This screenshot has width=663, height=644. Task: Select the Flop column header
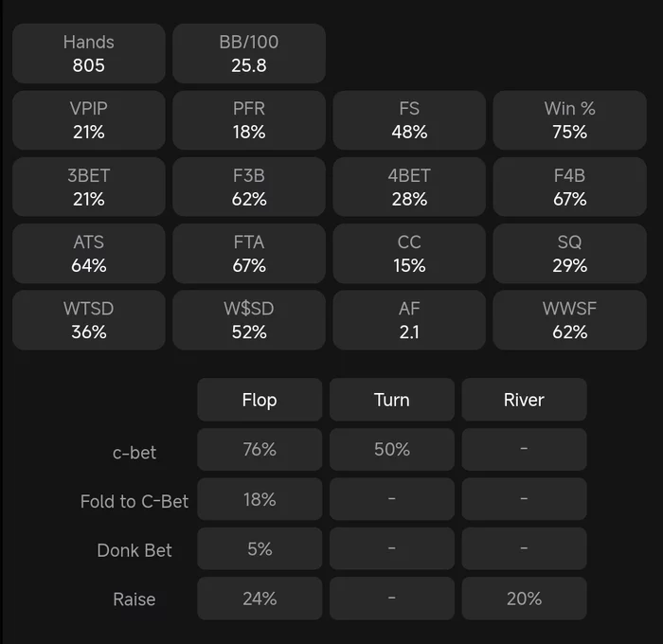point(260,400)
